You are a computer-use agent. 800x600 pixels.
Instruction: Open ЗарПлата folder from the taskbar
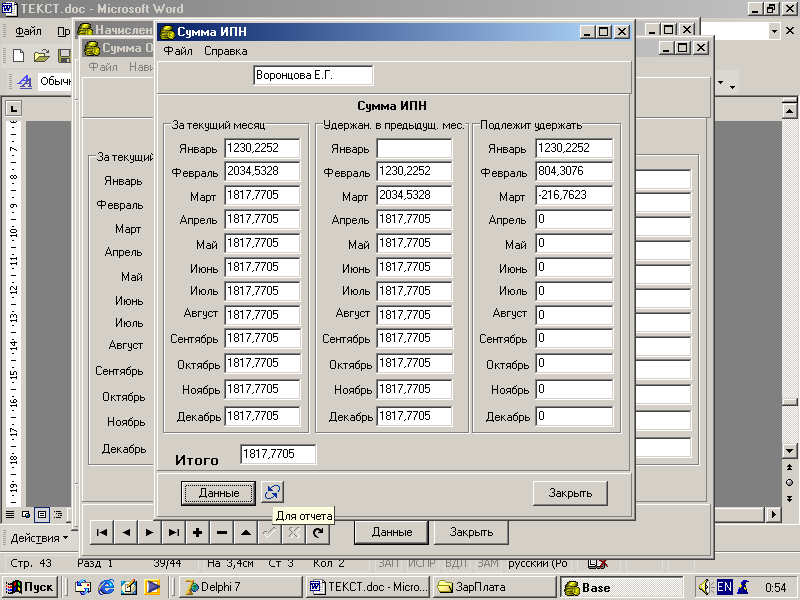pyautogui.click(x=492, y=587)
